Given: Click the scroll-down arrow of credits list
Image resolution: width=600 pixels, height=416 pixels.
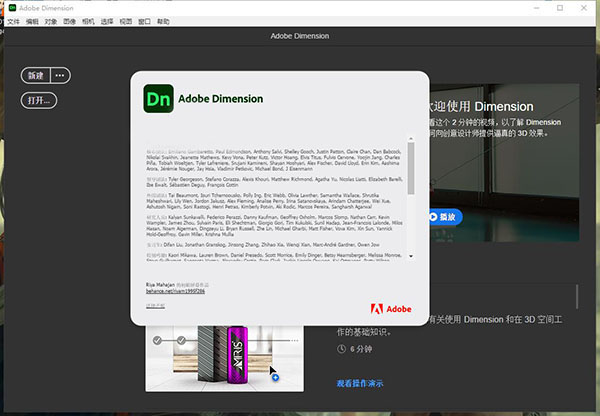Looking at the screenshot, I should [x=410, y=256].
